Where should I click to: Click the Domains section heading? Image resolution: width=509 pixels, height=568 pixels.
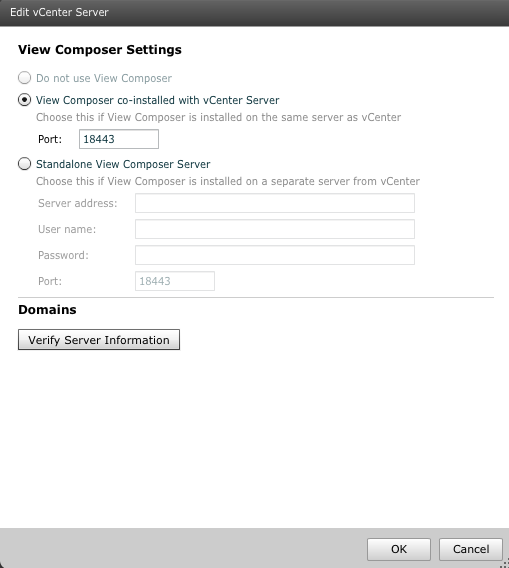[x=47, y=310]
